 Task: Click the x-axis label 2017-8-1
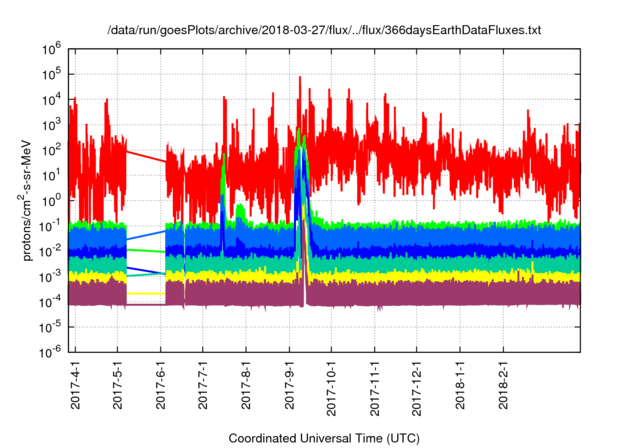pos(246,384)
